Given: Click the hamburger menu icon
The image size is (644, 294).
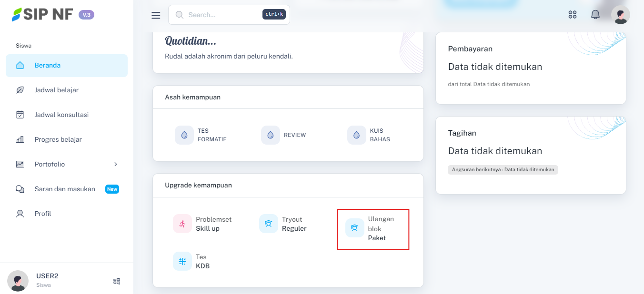Looking at the screenshot, I should point(156,15).
